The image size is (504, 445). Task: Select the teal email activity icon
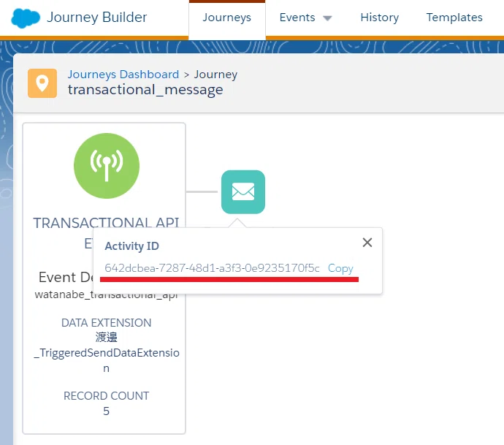[243, 192]
